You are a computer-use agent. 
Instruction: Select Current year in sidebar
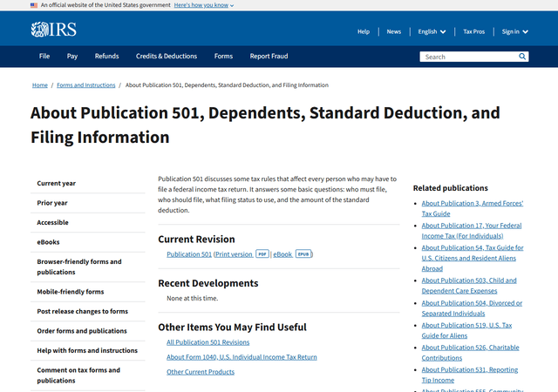pyautogui.click(x=88, y=183)
